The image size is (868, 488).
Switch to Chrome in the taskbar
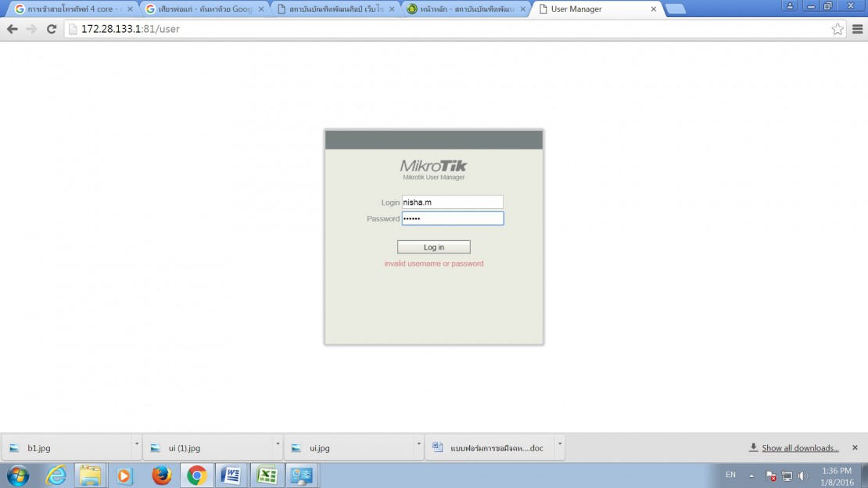(196, 475)
